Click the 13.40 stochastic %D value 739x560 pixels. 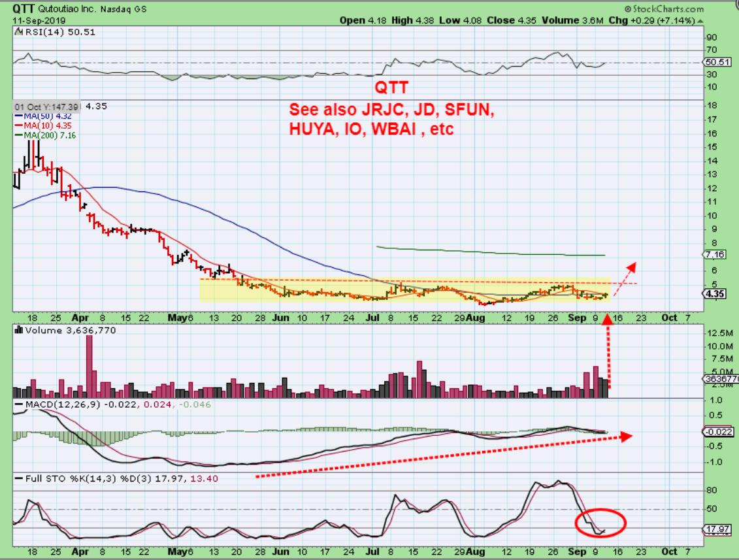tap(204, 478)
